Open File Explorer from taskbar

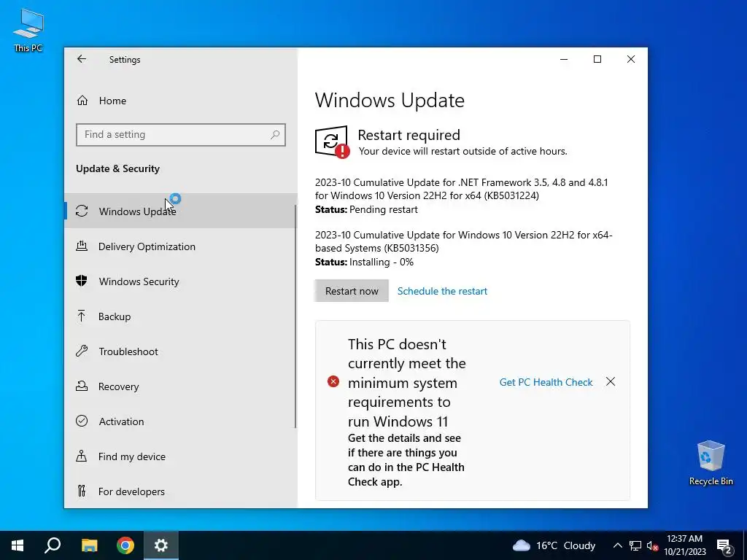point(89,545)
